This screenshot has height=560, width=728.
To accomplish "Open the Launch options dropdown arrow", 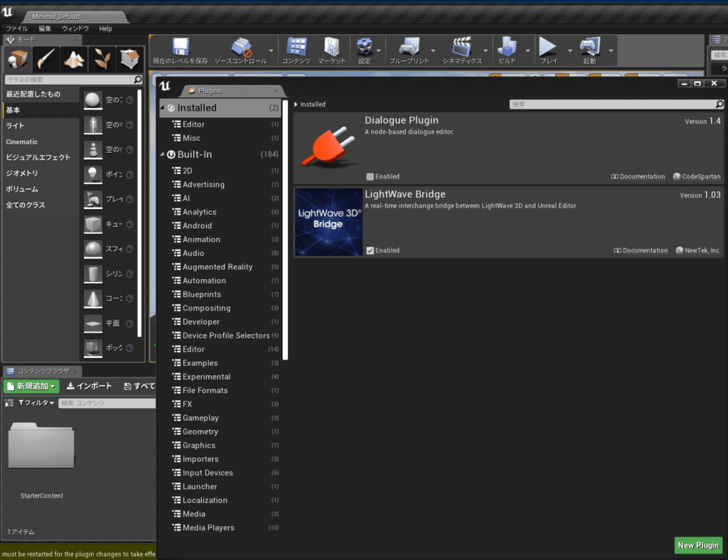I will coord(611,51).
